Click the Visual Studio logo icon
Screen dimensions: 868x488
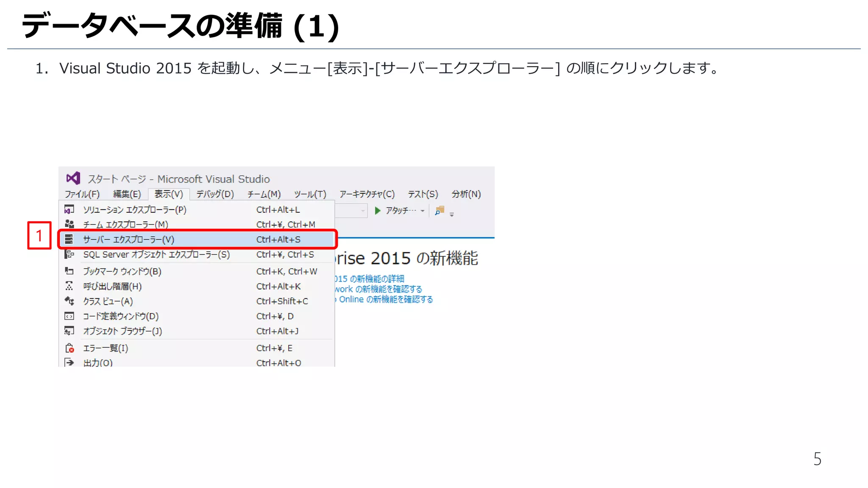pos(73,178)
